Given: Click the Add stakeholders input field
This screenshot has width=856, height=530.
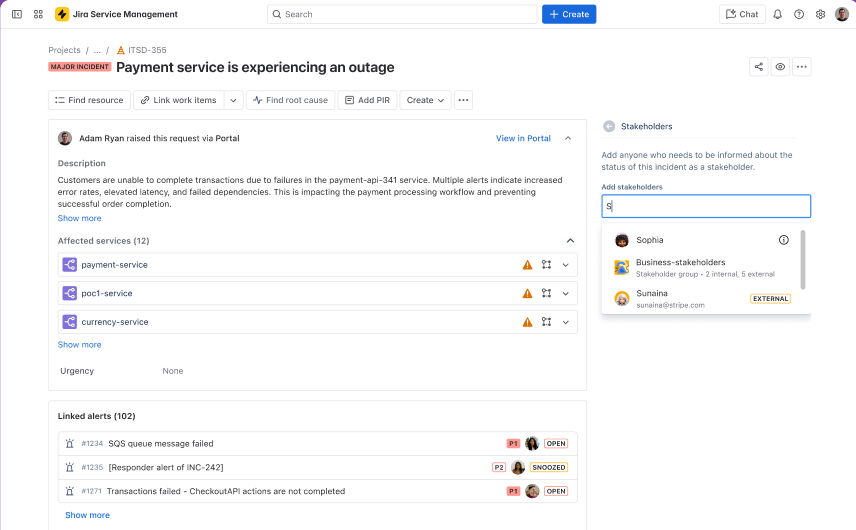Looking at the screenshot, I should [706, 206].
